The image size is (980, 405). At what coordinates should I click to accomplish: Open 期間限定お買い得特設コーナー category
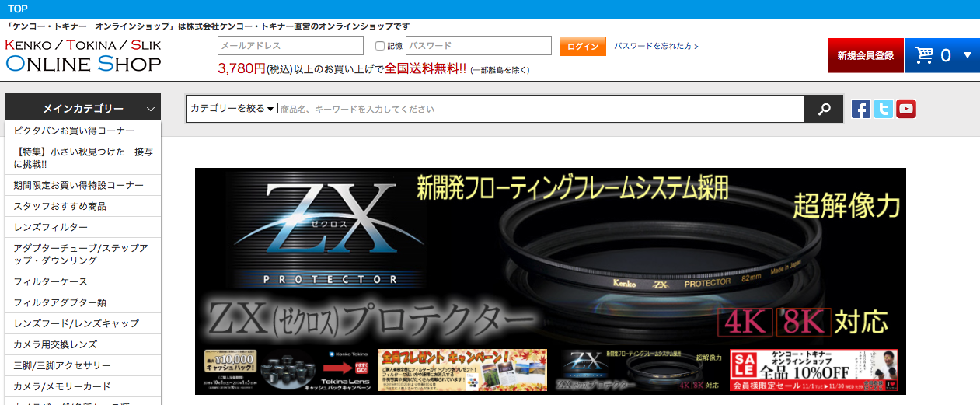[x=83, y=185]
